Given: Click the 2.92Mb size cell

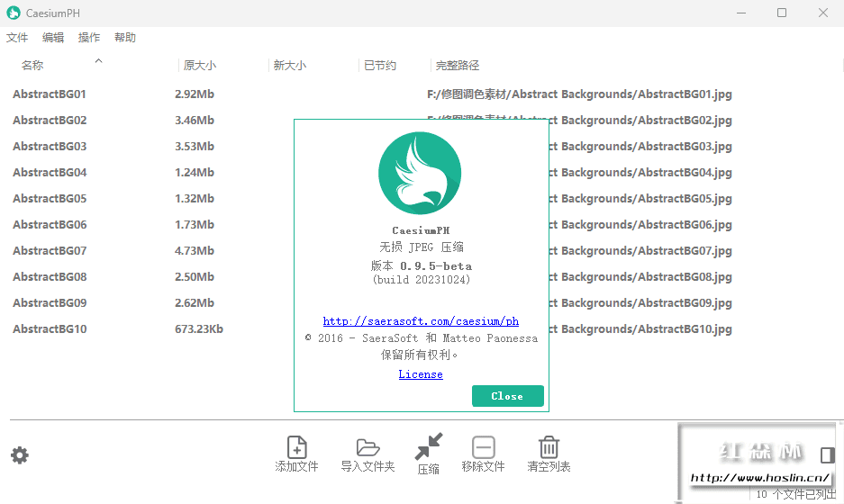Looking at the screenshot, I should click(195, 94).
